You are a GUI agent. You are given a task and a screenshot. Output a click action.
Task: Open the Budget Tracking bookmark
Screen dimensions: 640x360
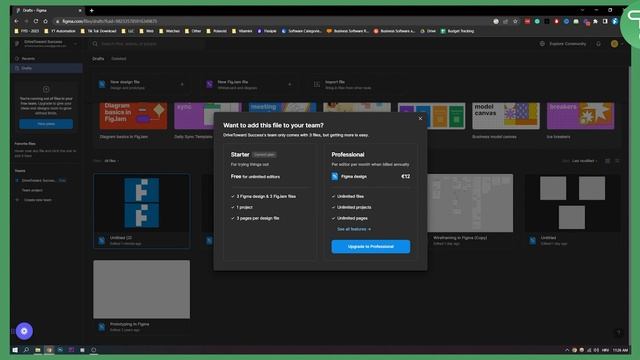pyautogui.click(x=458, y=31)
